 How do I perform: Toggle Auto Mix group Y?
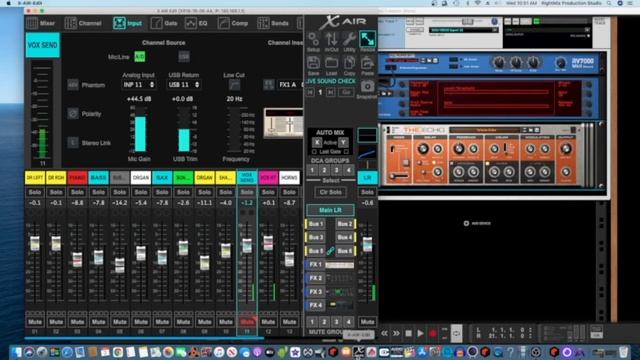point(343,142)
